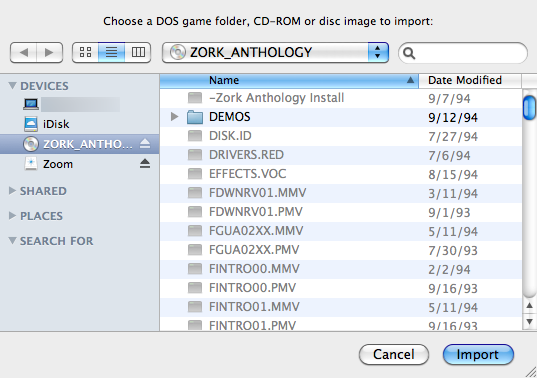Select the computer device icon in sidebar
The image size is (537, 378).
click(31, 104)
